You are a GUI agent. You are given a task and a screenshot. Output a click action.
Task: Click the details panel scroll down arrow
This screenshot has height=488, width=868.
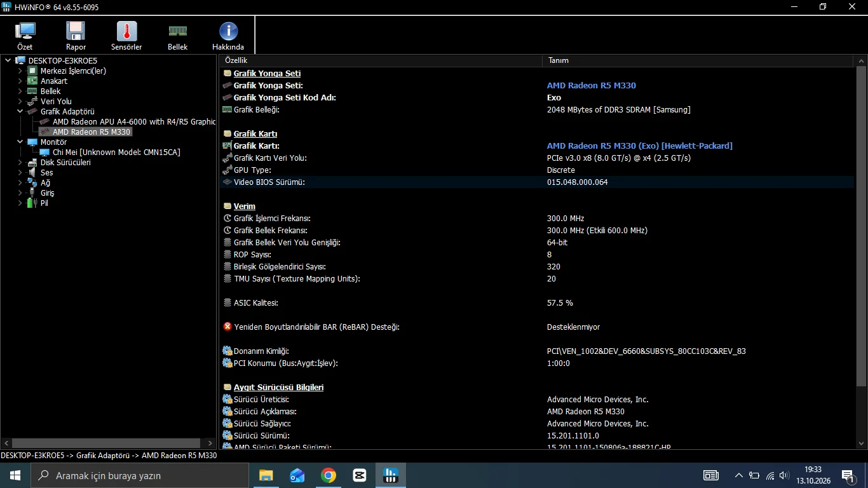click(862, 444)
